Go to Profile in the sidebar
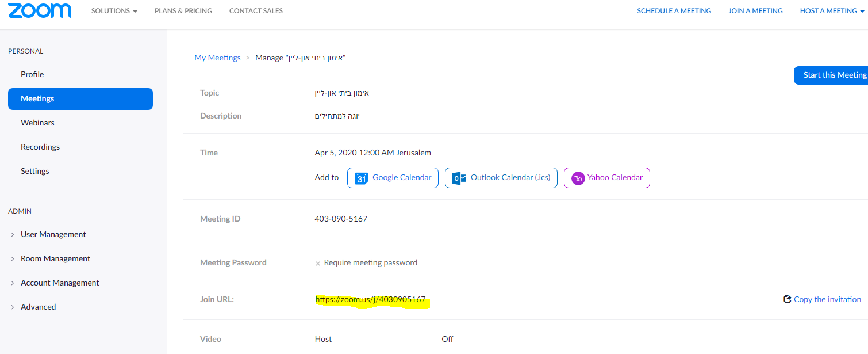 point(32,74)
